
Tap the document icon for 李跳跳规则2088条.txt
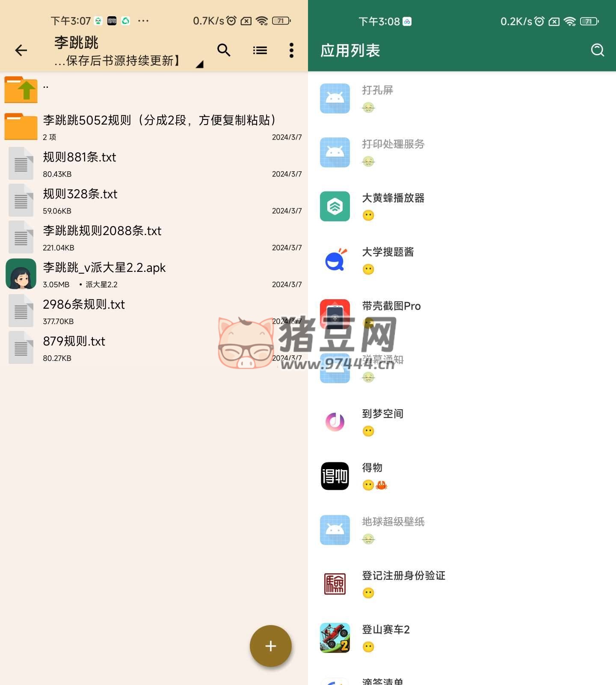click(21, 237)
